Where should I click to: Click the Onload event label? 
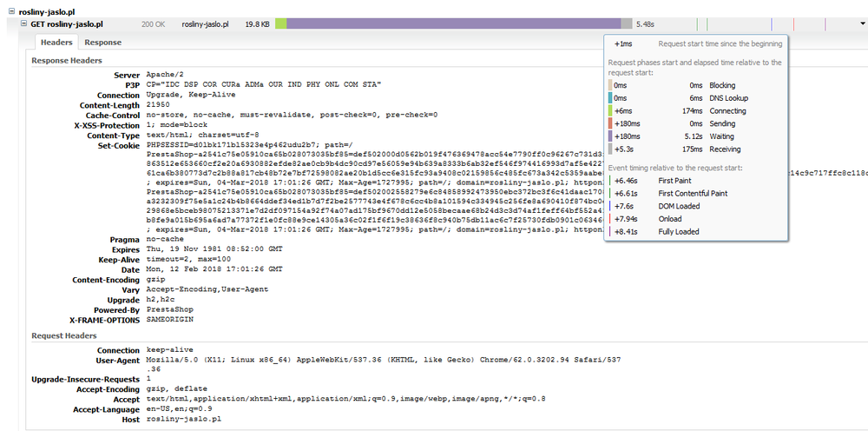pos(670,219)
